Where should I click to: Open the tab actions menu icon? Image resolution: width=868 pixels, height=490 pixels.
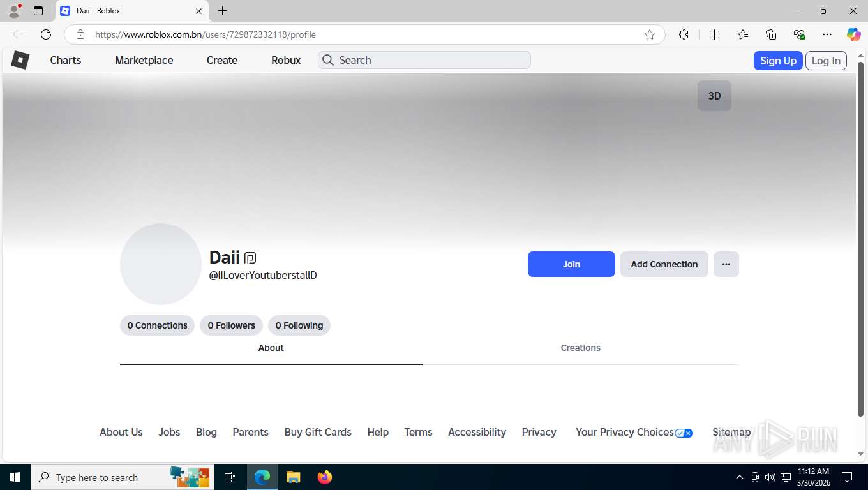point(38,11)
